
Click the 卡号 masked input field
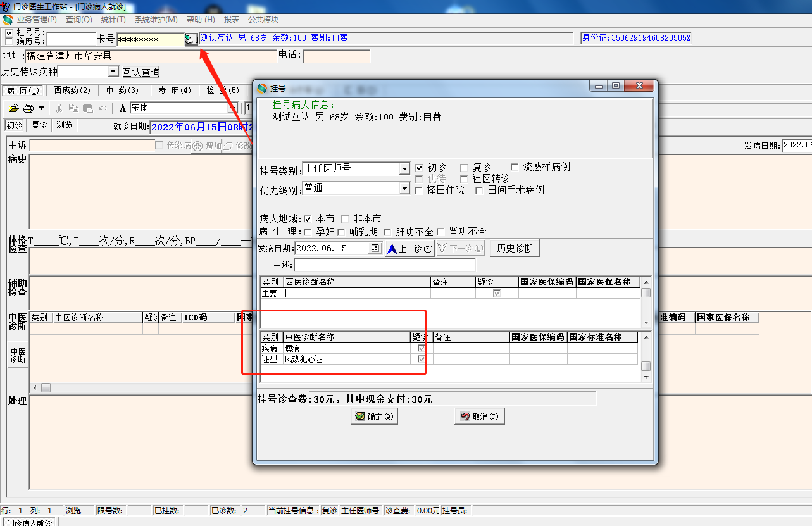tap(151, 39)
